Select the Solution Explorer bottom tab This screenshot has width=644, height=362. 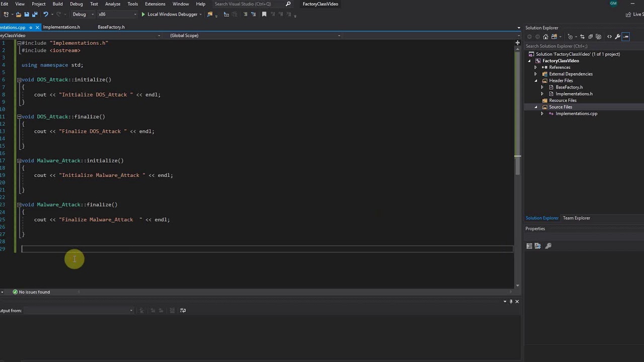pyautogui.click(x=542, y=218)
